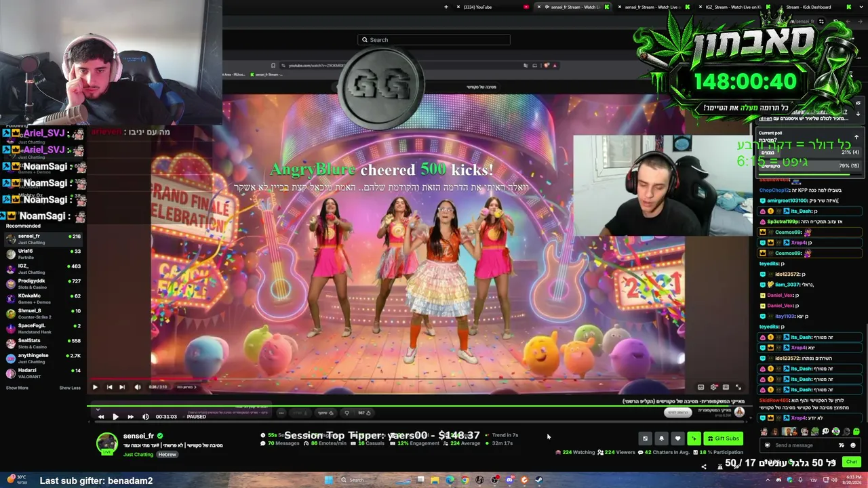Open SpaceFogIL channel in sidebar
Screen dimensions: 868x488
tap(43, 328)
